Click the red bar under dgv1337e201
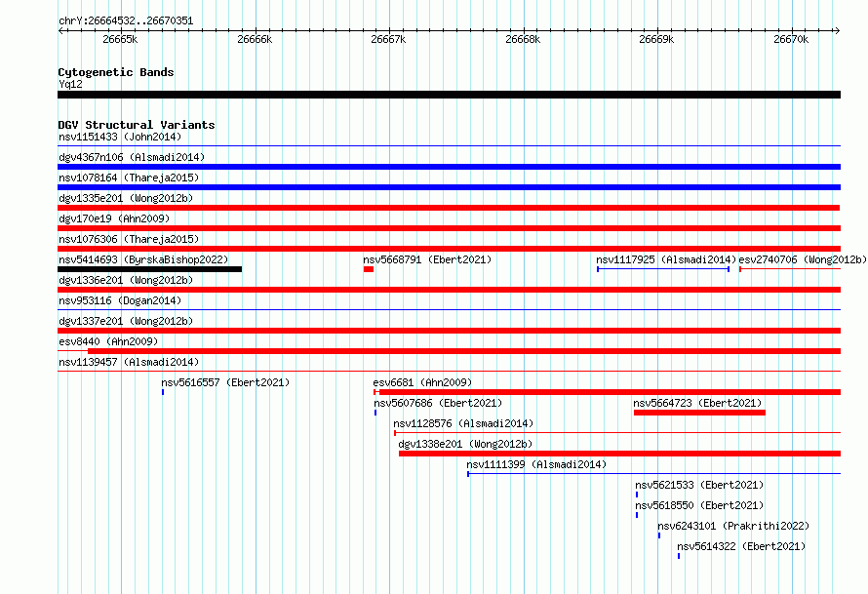Viewport: 868px width, 594px height. point(449,331)
